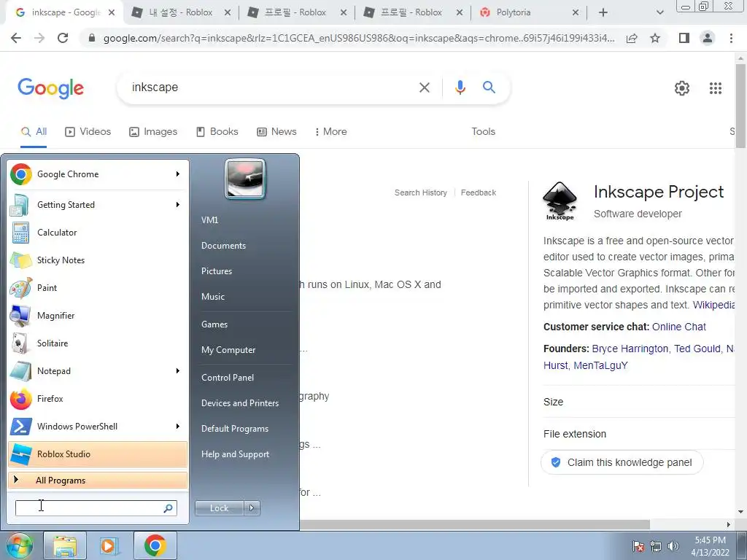This screenshot has width=747, height=560.
Task: Open Calculator from Start menu
Action: coord(98,233)
